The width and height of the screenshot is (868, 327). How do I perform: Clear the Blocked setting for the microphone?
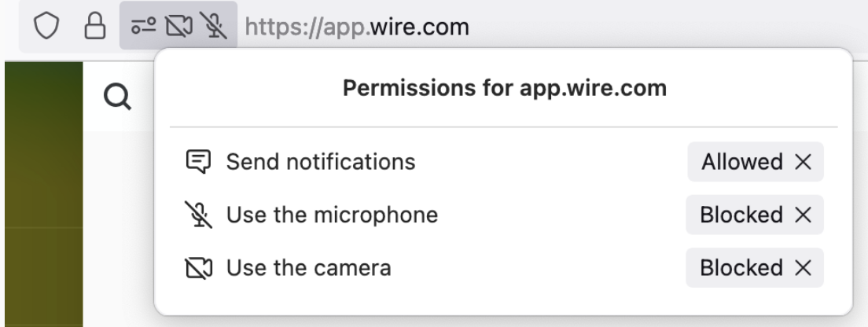(x=803, y=215)
